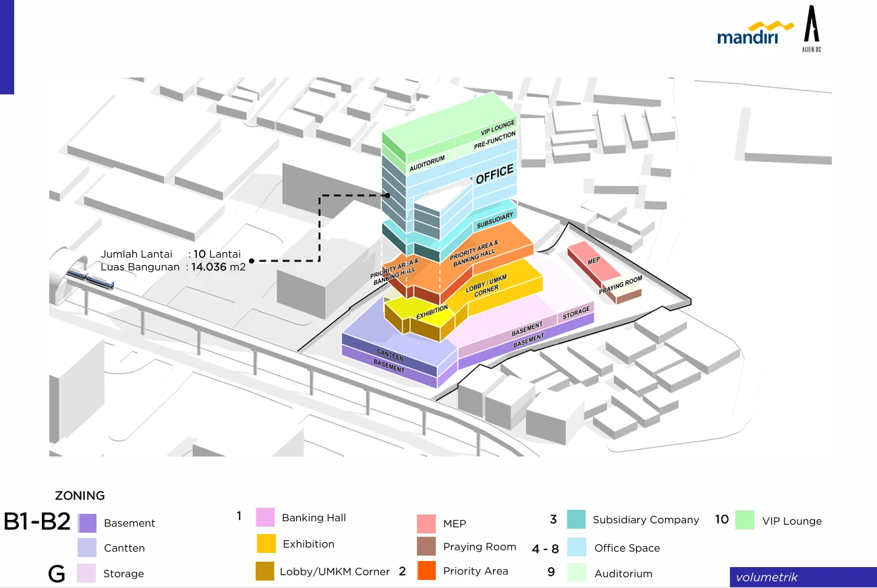Click the "Office Space" legend text

[627, 548]
